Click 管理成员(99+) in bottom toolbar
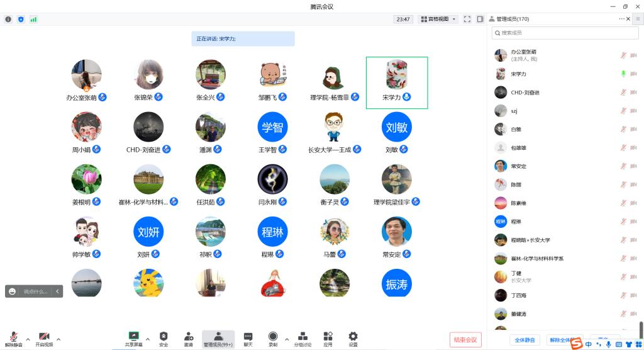The height and width of the screenshot is (350, 644). 218,339
